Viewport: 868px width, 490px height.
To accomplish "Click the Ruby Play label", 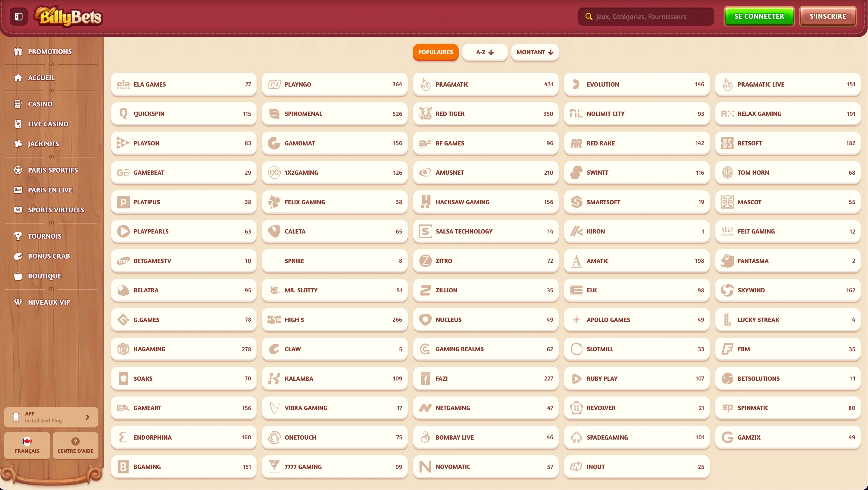I will (602, 378).
